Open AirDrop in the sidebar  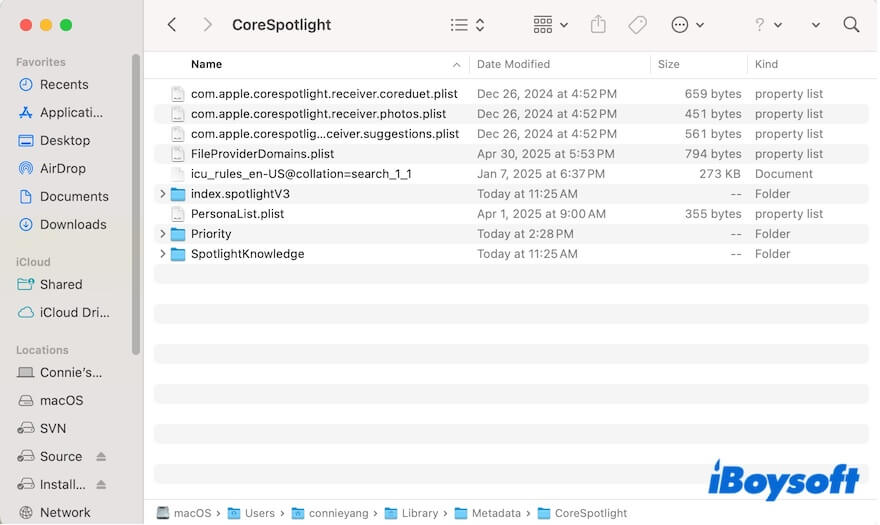coord(63,169)
